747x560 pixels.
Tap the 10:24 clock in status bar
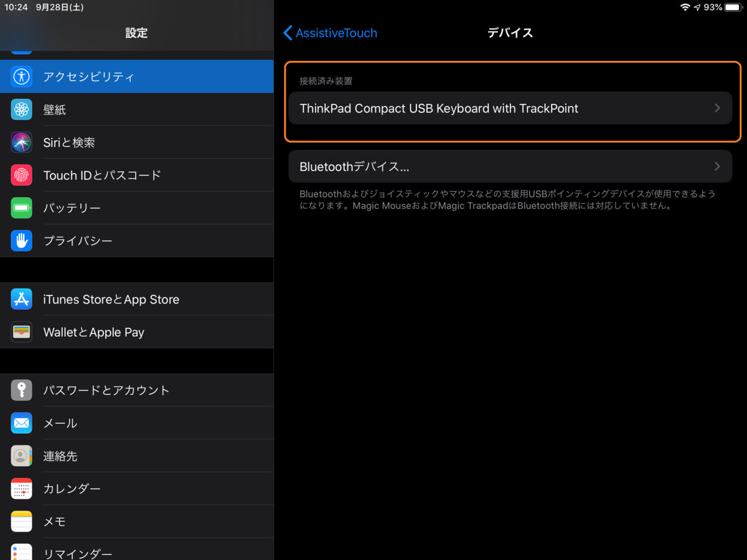click(x=16, y=7)
